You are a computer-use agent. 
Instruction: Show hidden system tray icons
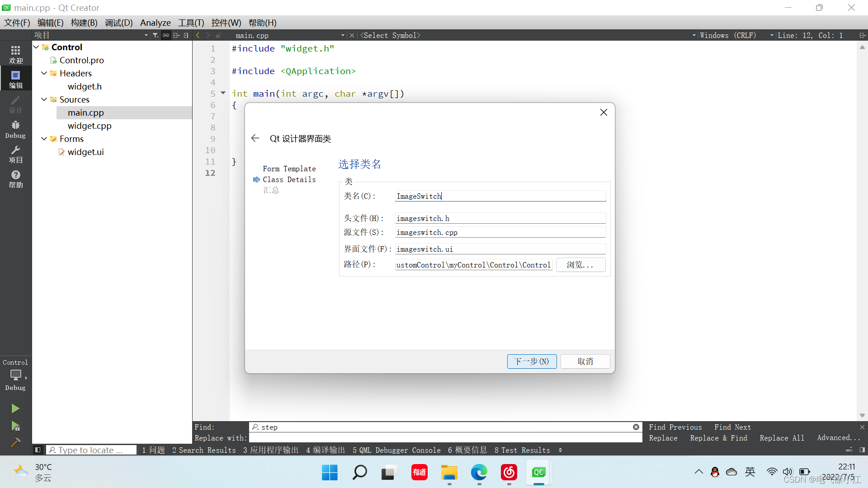tap(699, 472)
